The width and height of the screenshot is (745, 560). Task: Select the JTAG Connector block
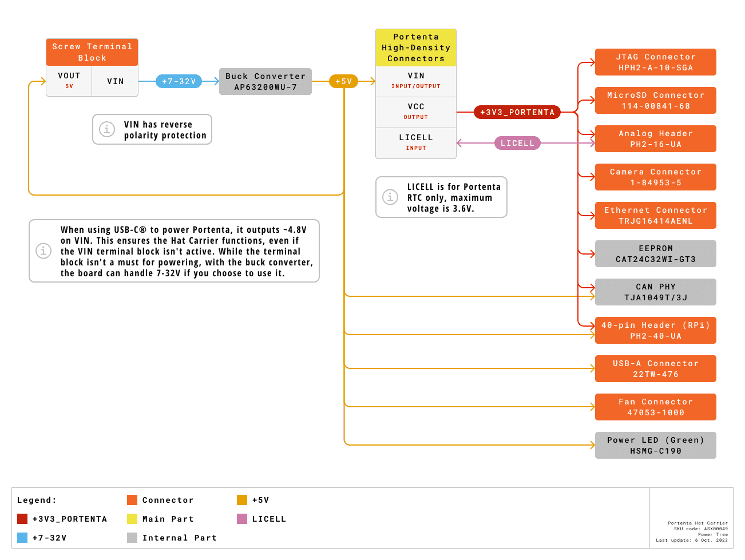coord(655,62)
